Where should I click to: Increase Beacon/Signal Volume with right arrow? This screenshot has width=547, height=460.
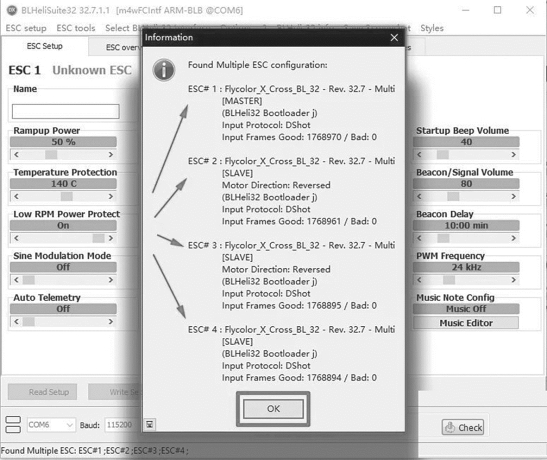[514, 196]
